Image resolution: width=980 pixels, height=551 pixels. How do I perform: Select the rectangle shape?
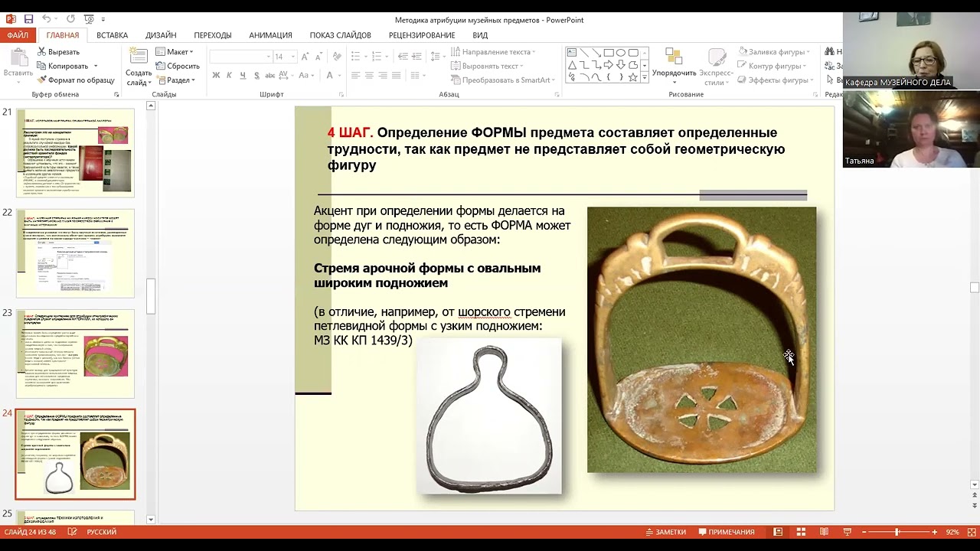609,53
